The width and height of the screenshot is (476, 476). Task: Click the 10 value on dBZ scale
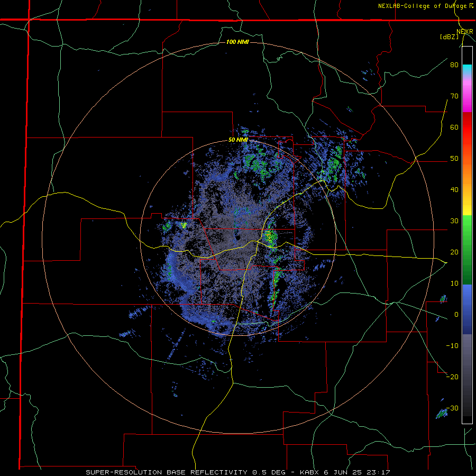coord(454,283)
